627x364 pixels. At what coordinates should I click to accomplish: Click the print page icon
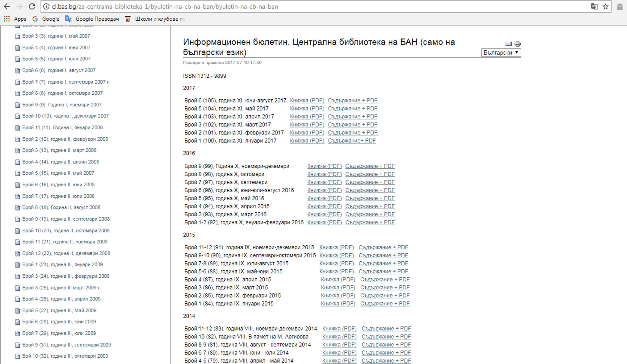coord(517,44)
